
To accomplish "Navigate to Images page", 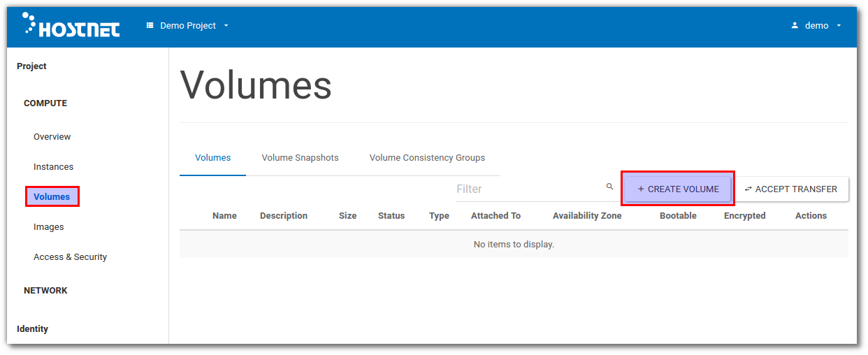I will point(48,227).
